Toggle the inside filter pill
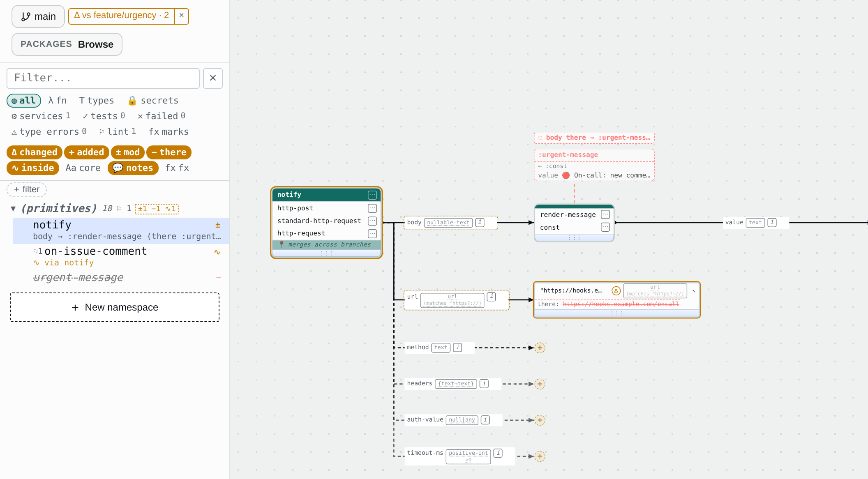This screenshot has width=868, height=479. [x=33, y=168]
